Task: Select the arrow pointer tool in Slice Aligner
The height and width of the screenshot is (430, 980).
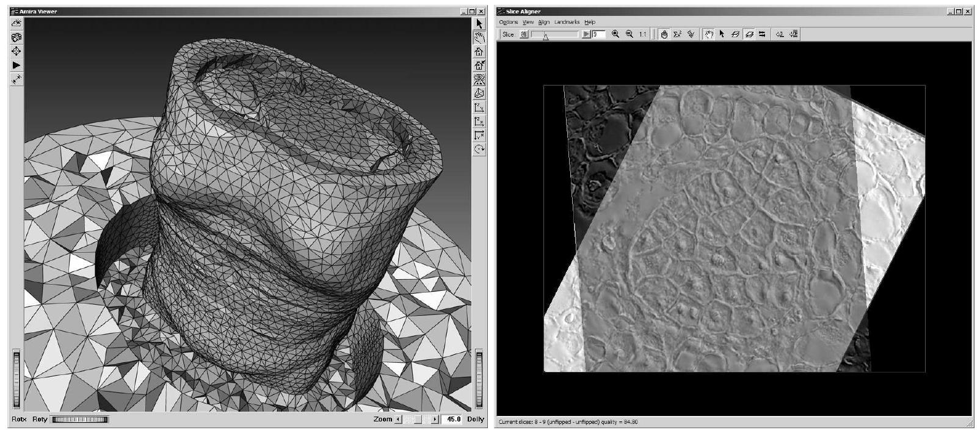Action: pyautogui.click(x=722, y=35)
